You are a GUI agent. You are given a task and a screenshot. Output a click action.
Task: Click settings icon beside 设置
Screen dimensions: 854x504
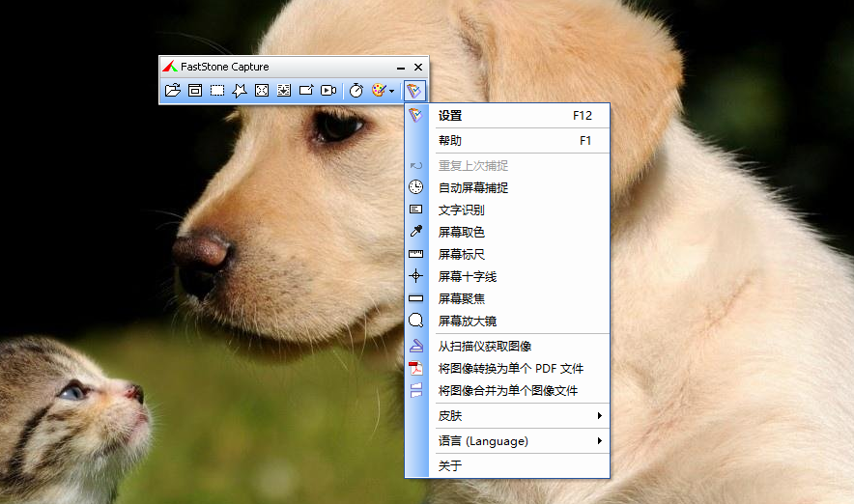pos(416,115)
